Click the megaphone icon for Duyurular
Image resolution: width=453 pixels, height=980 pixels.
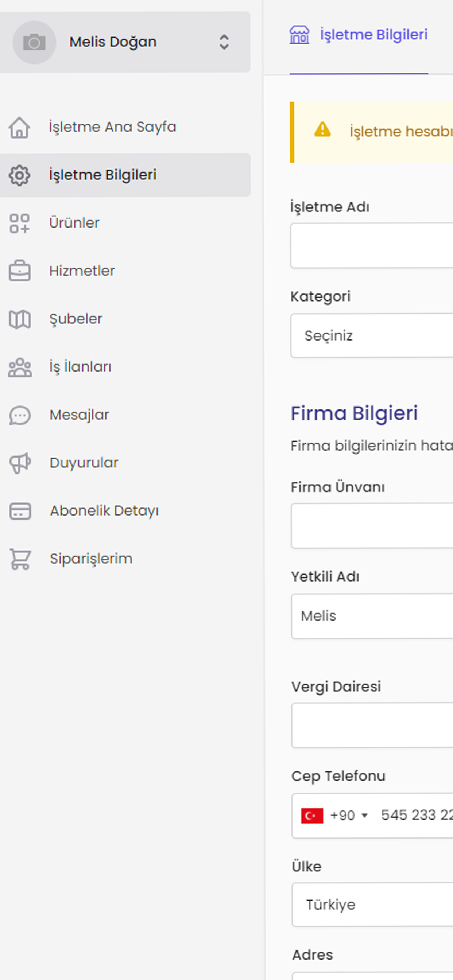[x=20, y=463]
